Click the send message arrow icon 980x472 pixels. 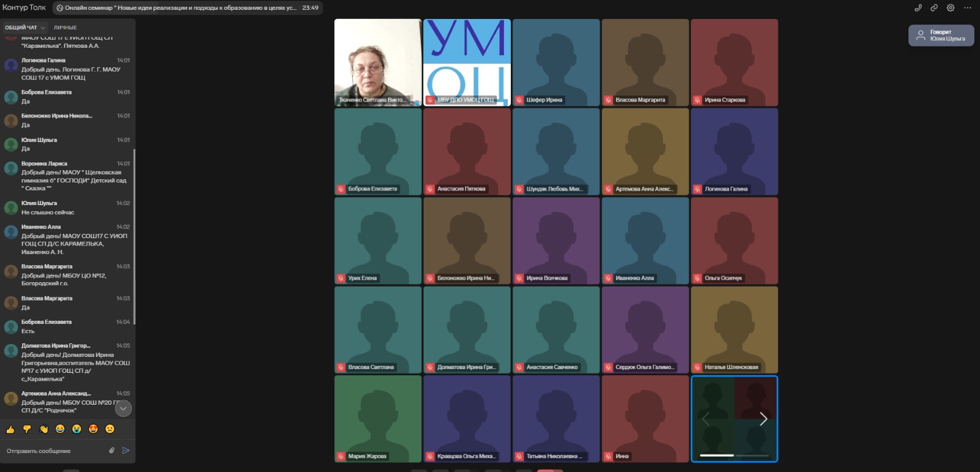tap(126, 451)
